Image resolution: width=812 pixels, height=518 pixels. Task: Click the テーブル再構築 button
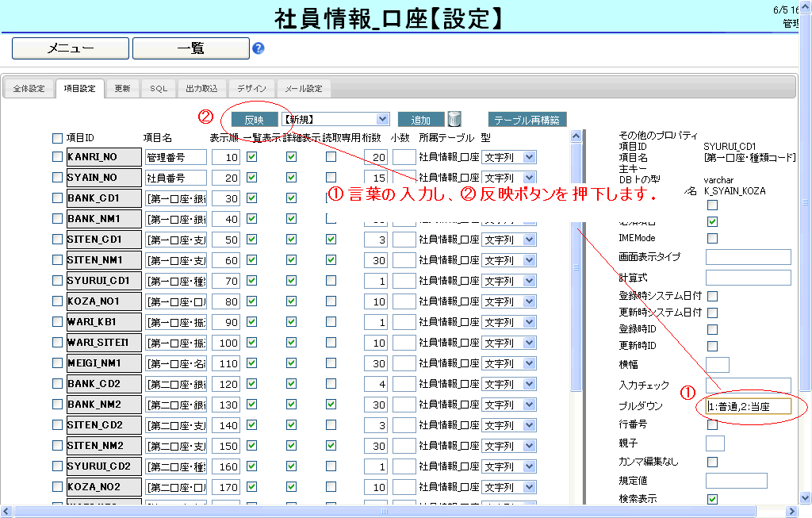527,120
